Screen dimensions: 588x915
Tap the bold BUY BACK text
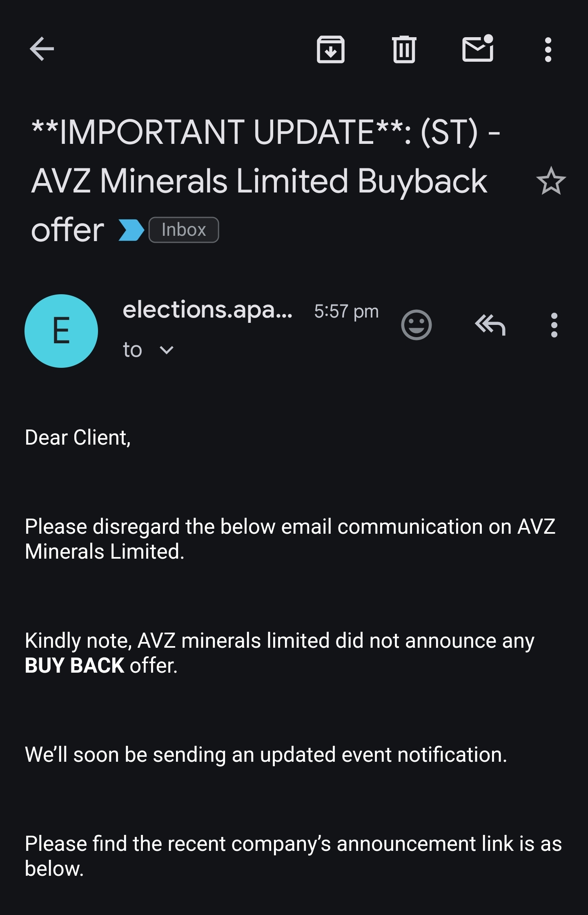point(75,666)
